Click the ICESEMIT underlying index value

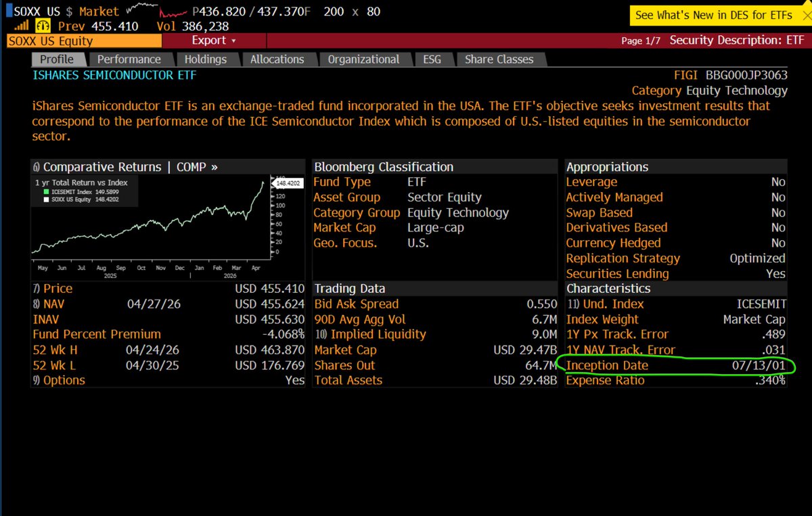coord(761,304)
